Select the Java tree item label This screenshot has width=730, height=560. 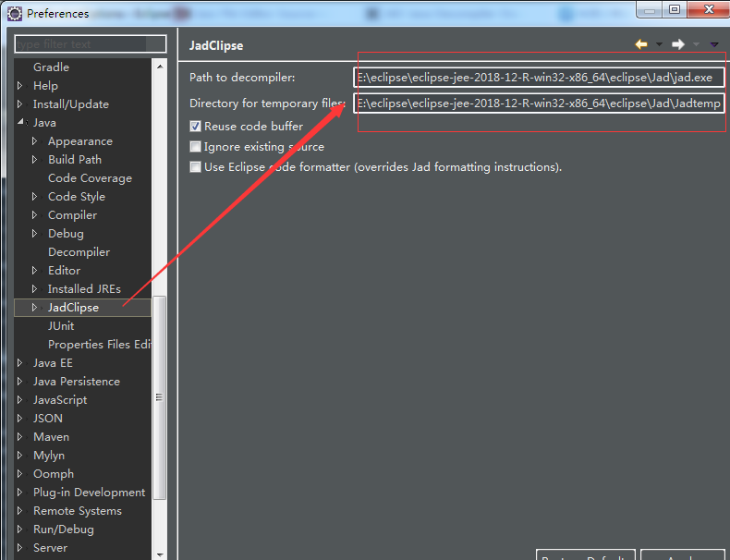(44, 122)
